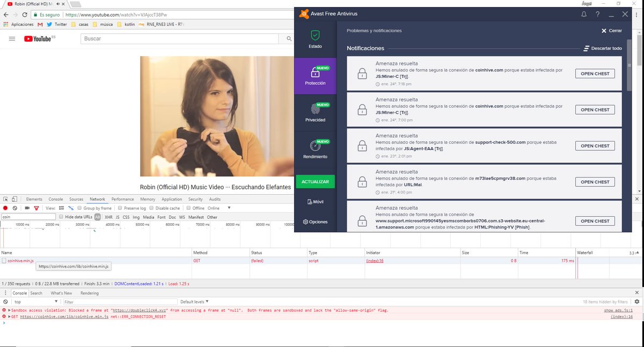Stop network recording with the red record button
644x347 pixels.
[5, 208]
